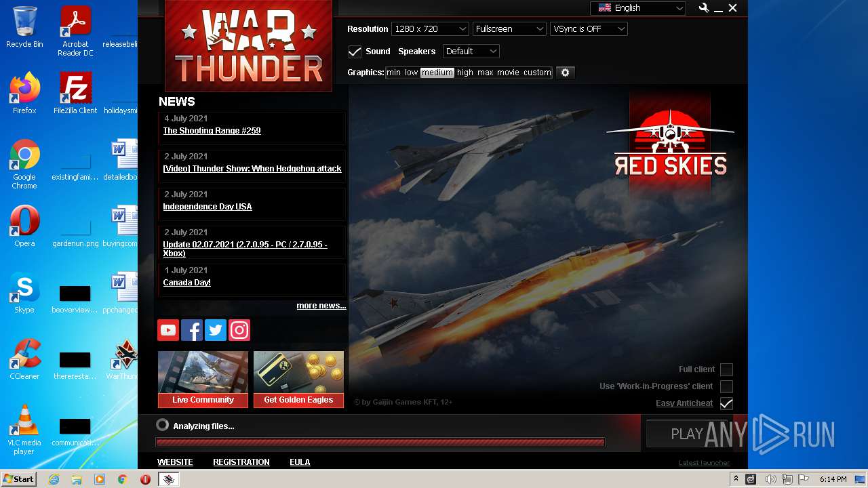
Task: Open Thunder Show Hedgehog attack video news
Action: [252, 169]
